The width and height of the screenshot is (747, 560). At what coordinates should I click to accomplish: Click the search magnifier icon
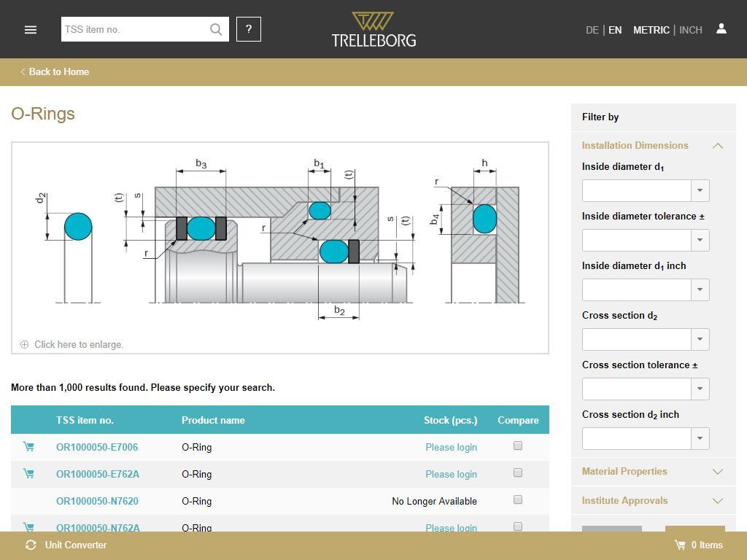click(x=216, y=29)
